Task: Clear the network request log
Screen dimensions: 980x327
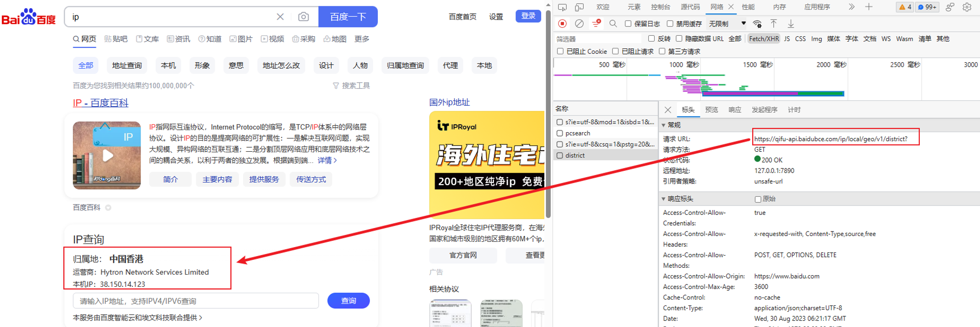Action: (579, 23)
